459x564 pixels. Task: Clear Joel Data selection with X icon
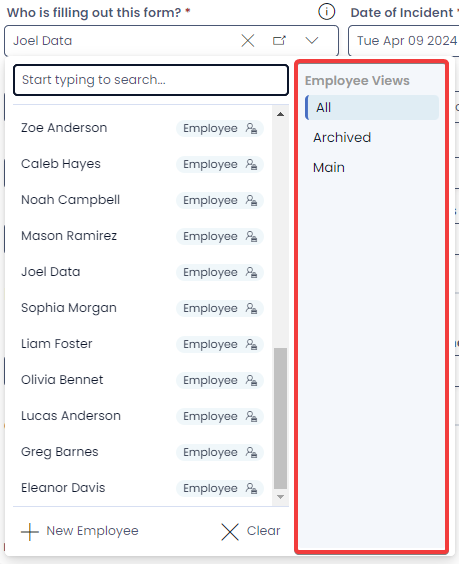pyautogui.click(x=248, y=41)
